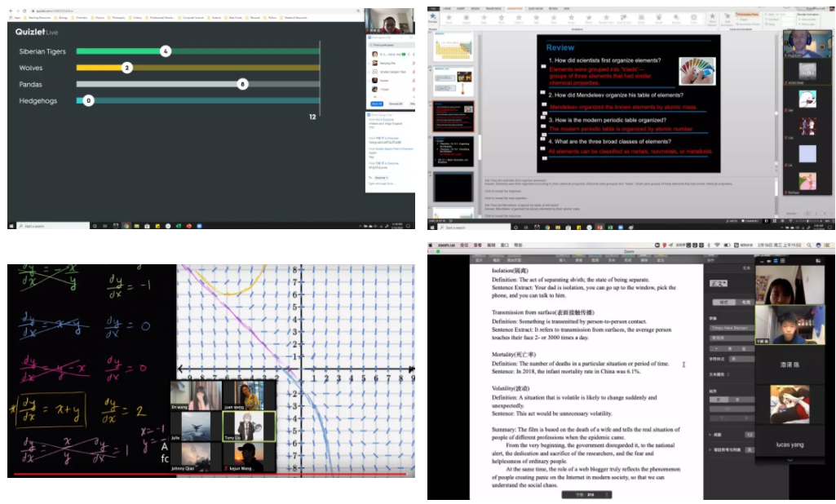Open Chrome from the PowerPoint window's taskbar
This screenshot has height=504, width=836.
click(x=547, y=228)
